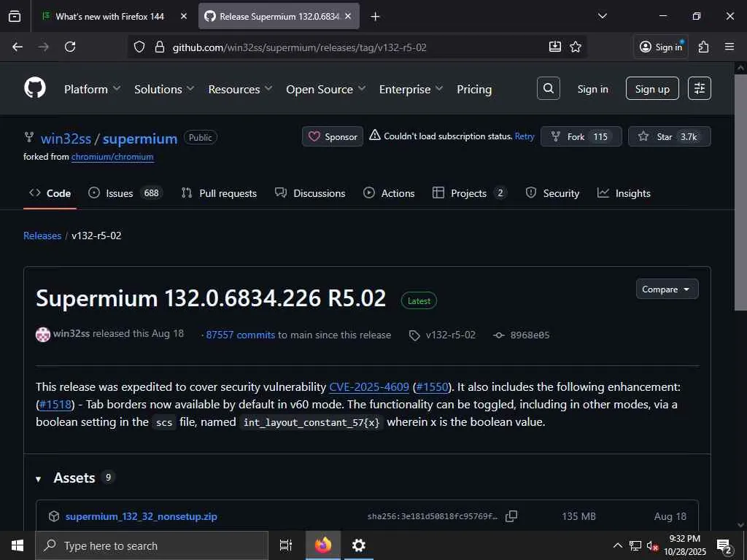Switch to the Issues tab
This screenshot has height=560, width=747.
125,193
